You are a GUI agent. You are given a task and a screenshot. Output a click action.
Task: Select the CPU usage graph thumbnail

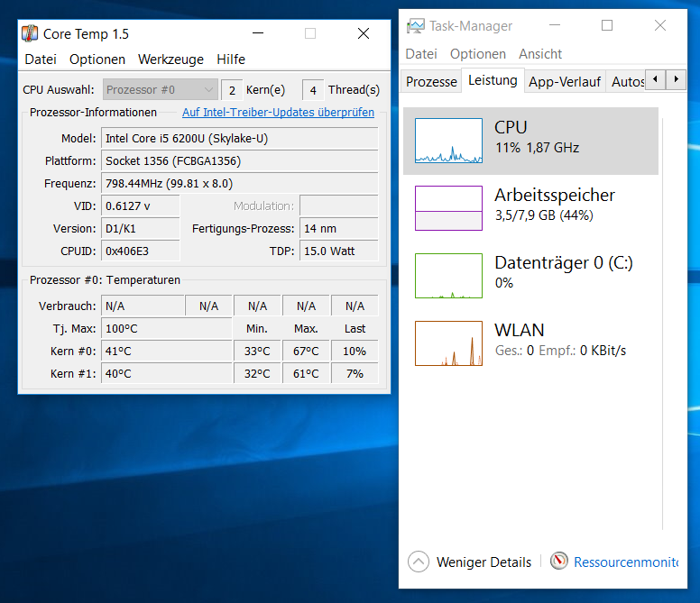(448, 141)
